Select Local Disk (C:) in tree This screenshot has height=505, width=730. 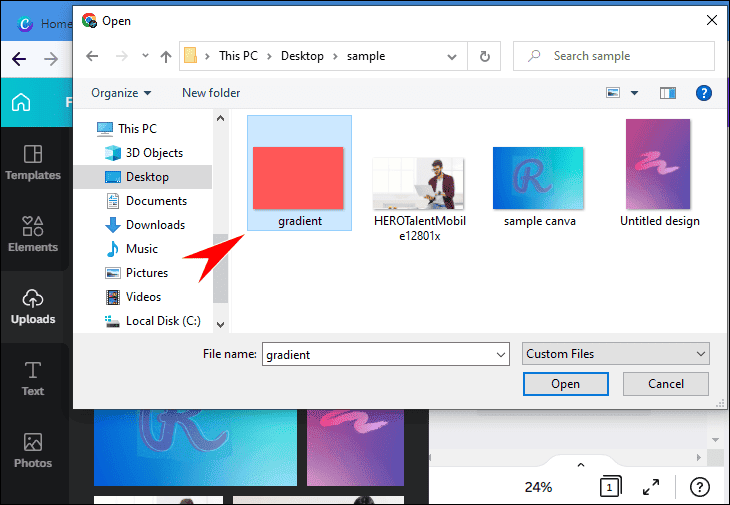(x=153, y=321)
